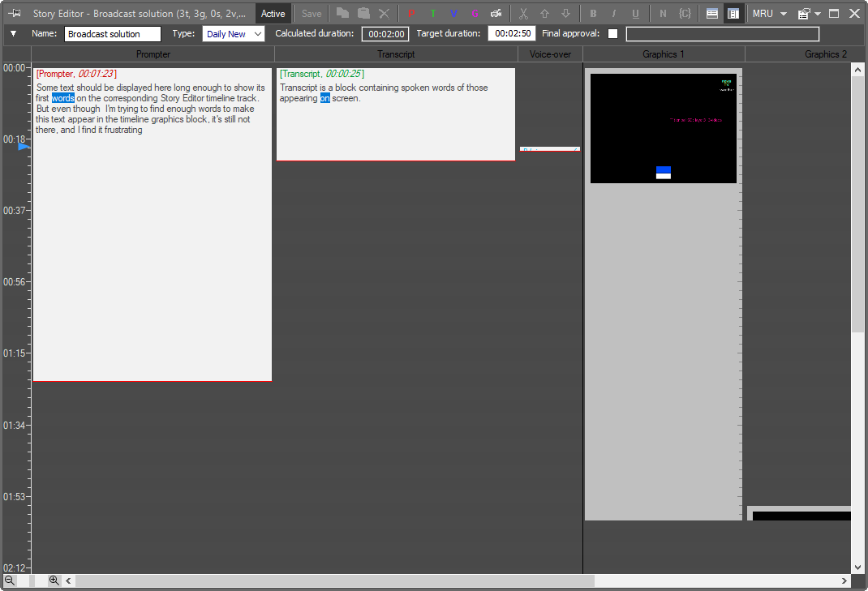The image size is (868, 591).
Task: Click highlighted word 'words' in Prompter block
Action: tap(63, 98)
